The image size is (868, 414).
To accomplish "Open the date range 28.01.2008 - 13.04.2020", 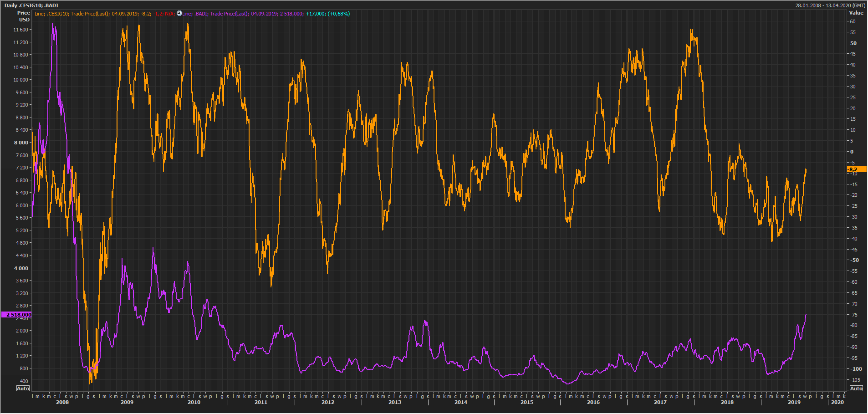I will click(830, 5).
